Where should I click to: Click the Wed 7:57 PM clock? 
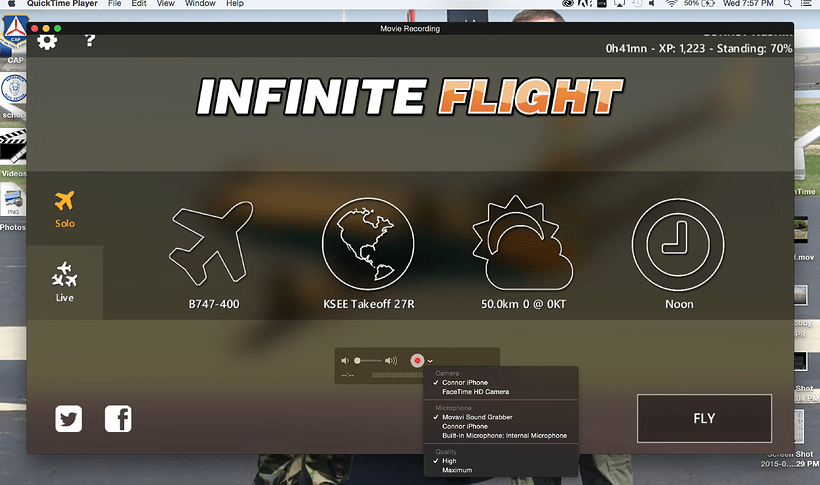[748, 3]
